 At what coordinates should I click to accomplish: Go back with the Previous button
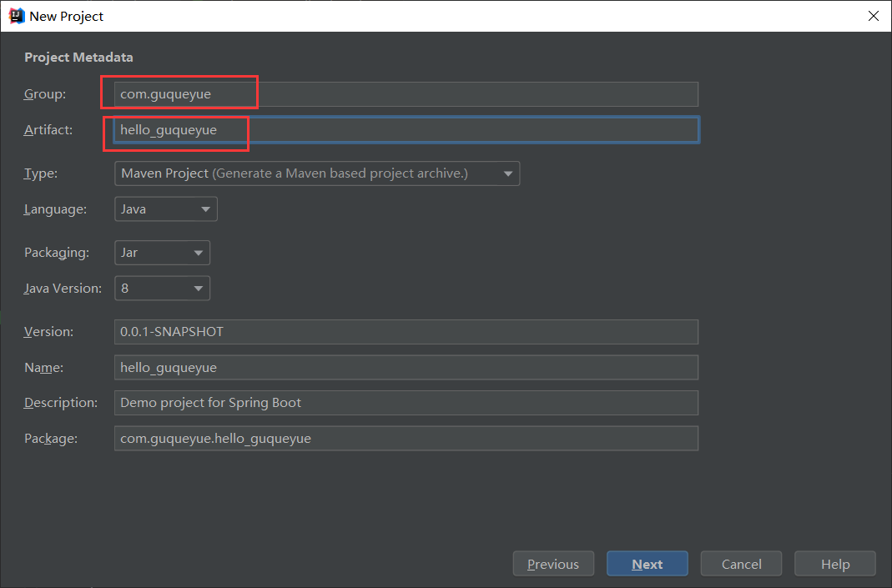click(x=553, y=564)
